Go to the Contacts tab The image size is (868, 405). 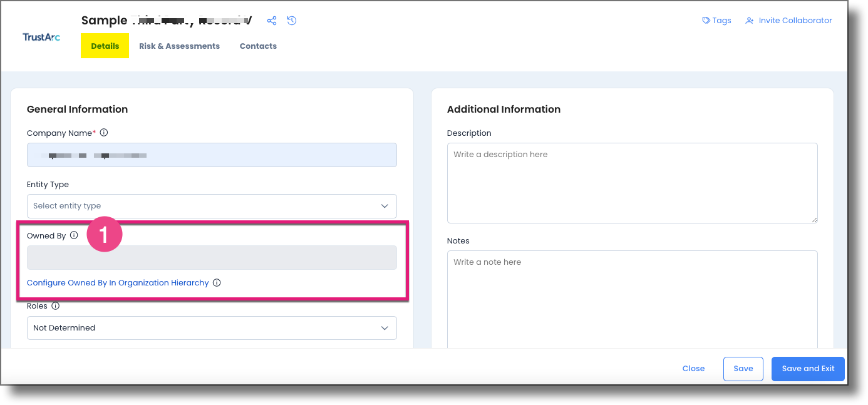tap(258, 46)
